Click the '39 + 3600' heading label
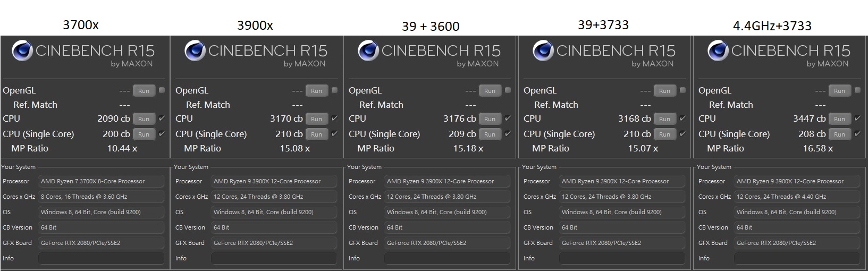Viewport: 868px width, 271px height. click(x=431, y=26)
